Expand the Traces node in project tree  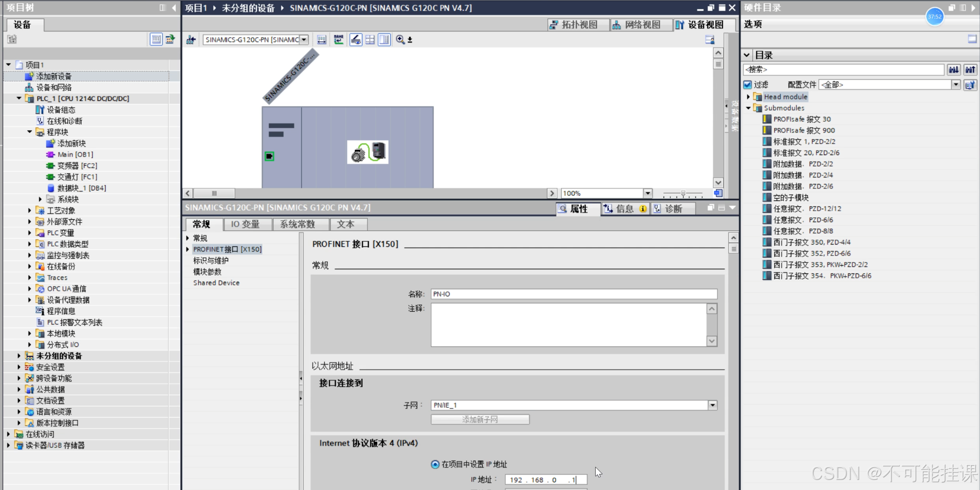(x=29, y=278)
